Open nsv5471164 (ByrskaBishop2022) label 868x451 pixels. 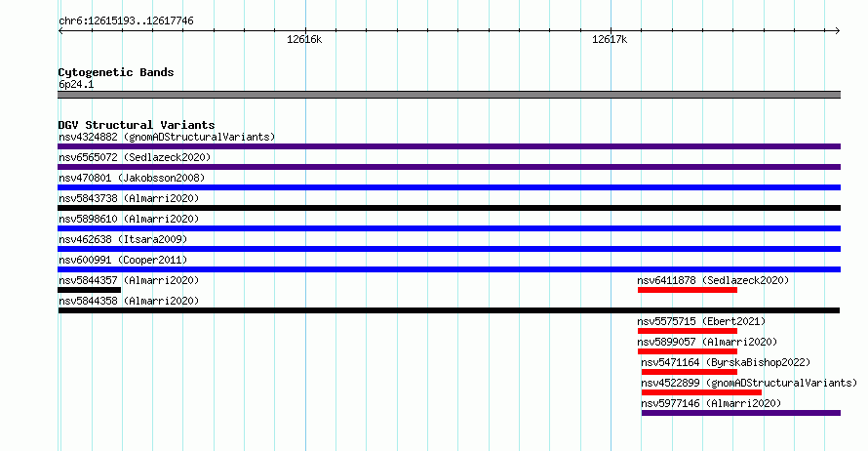726,362
